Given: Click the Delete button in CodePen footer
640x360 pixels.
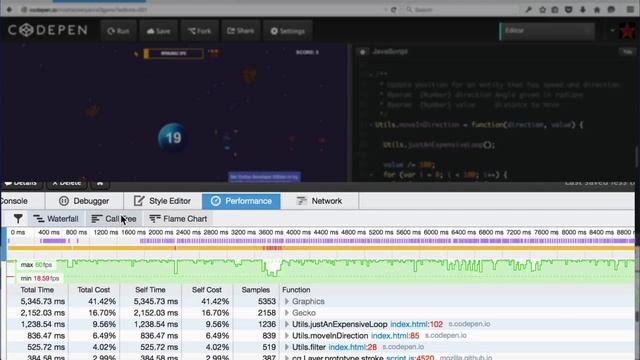Looking at the screenshot, I should tap(67, 183).
